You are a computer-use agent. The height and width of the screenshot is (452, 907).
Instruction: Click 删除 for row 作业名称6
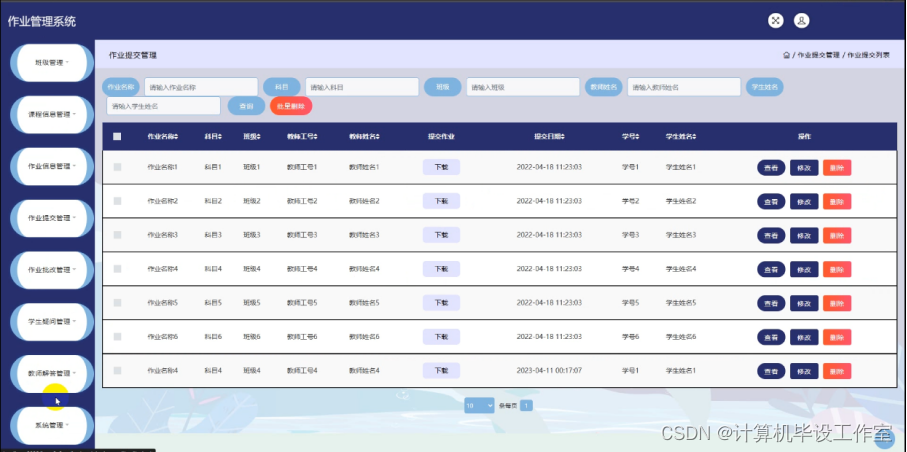(x=837, y=337)
